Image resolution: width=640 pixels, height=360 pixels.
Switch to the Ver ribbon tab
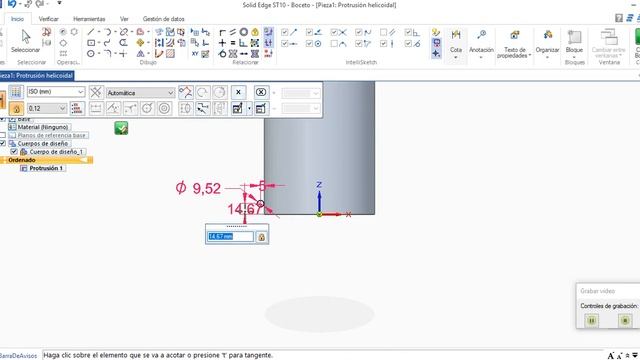click(124, 19)
